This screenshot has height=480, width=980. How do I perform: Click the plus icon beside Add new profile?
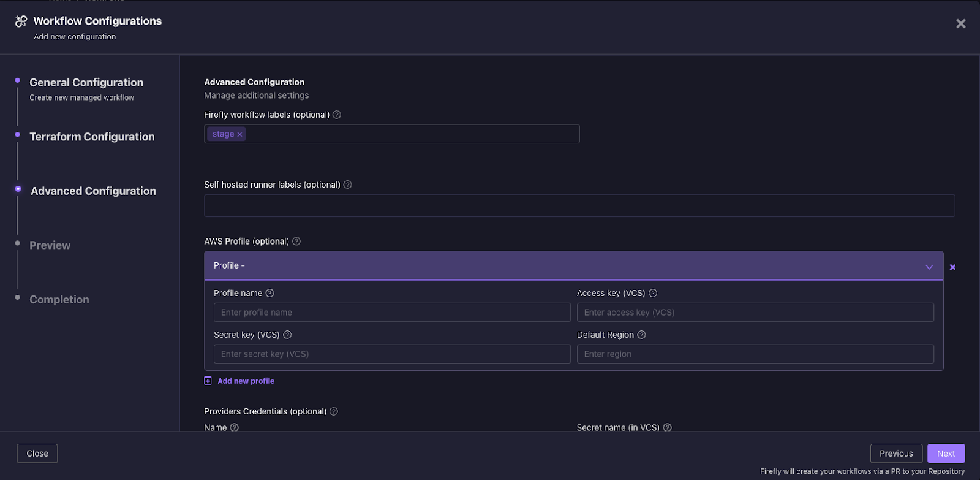point(208,381)
